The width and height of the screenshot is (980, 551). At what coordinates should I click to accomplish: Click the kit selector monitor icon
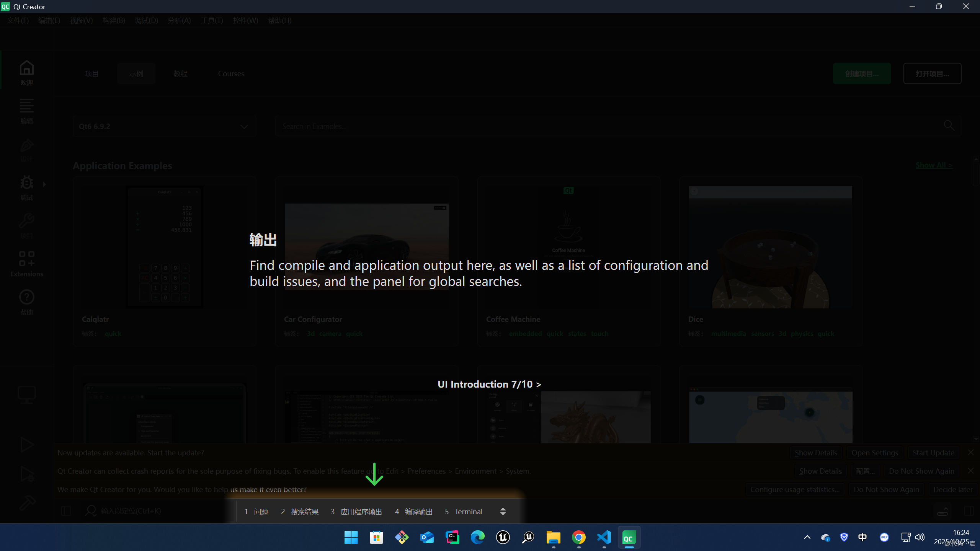click(26, 395)
